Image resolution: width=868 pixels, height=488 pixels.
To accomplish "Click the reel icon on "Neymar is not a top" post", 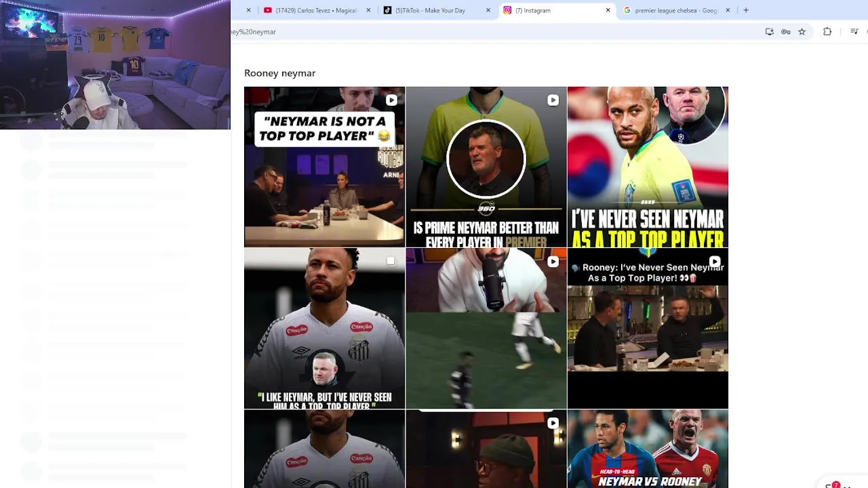I will (x=391, y=100).
